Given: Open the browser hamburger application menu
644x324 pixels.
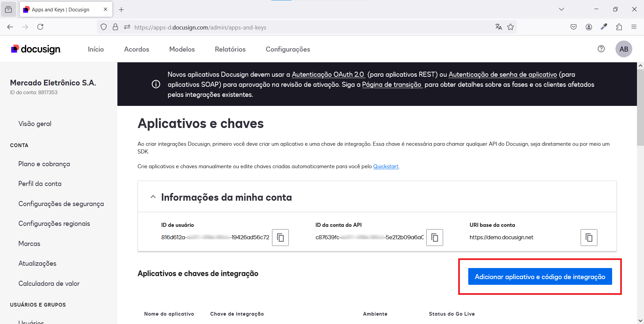Looking at the screenshot, I should click(x=634, y=27).
